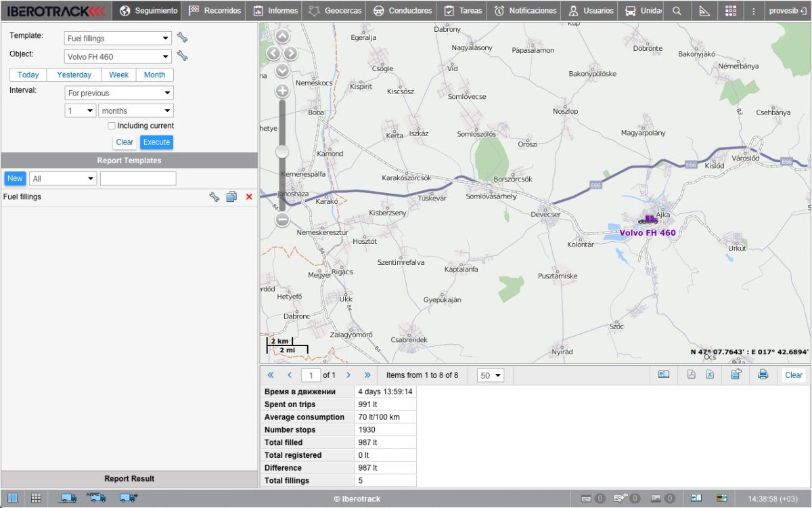Export report to file icon
The image size is (812, 508).
pyautogui.click(x=736, y=375)
